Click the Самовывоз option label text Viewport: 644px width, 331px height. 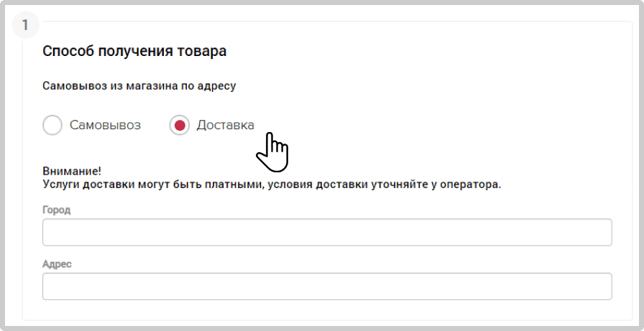(x=105, y=125)
